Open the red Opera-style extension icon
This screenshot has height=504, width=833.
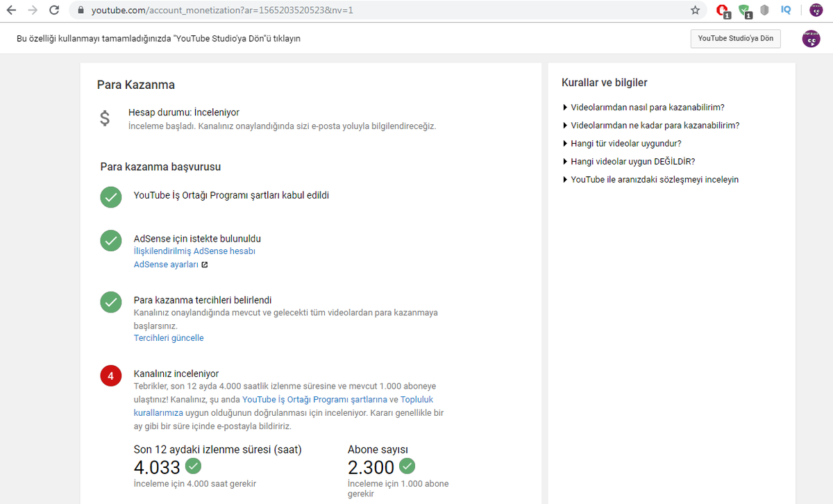[x=723, y=11]
